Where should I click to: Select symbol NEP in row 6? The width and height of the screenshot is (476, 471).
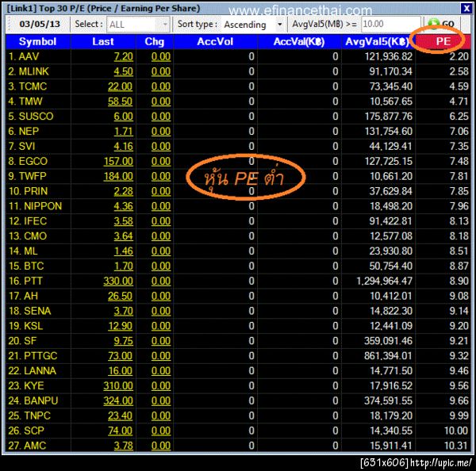point(29,131)
